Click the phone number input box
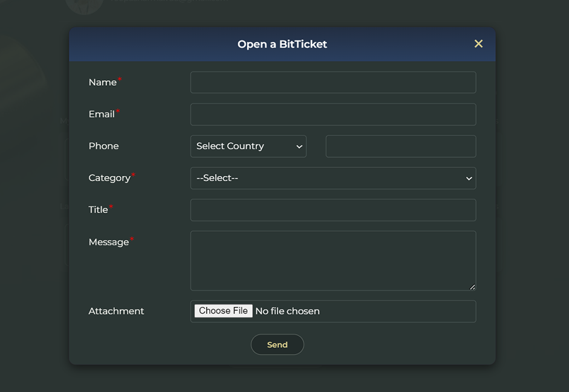 [400, 146]
